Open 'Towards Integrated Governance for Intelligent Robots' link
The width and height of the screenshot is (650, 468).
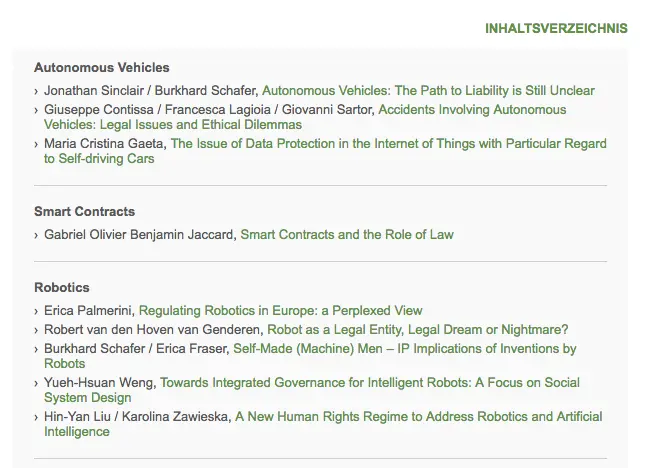312,390
